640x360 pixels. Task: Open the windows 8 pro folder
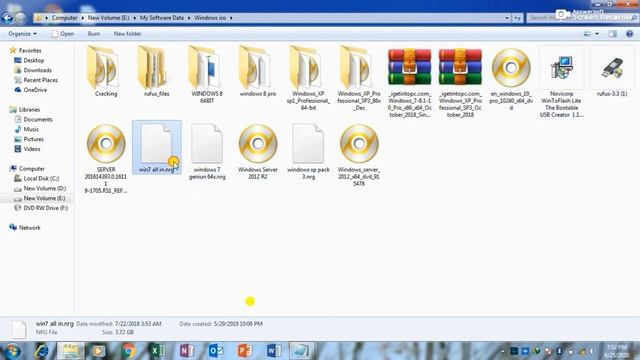tap(258, 71)
